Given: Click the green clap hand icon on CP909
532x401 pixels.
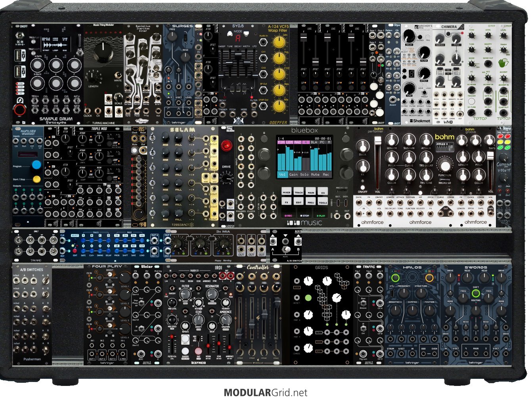Looking at the screenshot, I should [x=503, y=63].
